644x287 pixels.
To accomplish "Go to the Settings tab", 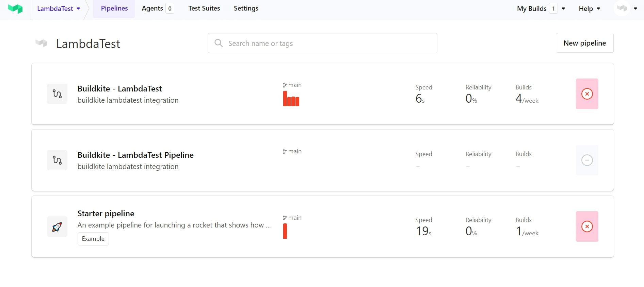I will pos(246,9).
